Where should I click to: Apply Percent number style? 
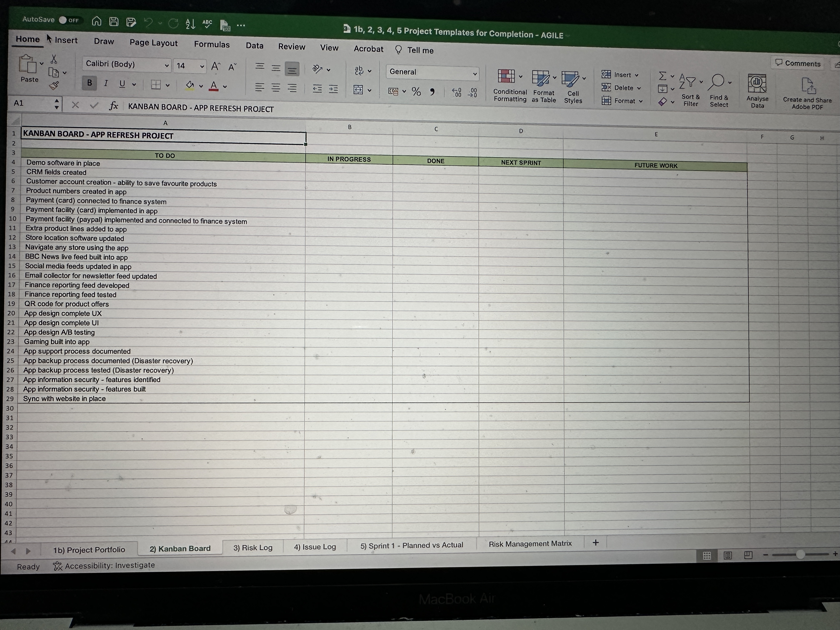[x=416, y=91]
